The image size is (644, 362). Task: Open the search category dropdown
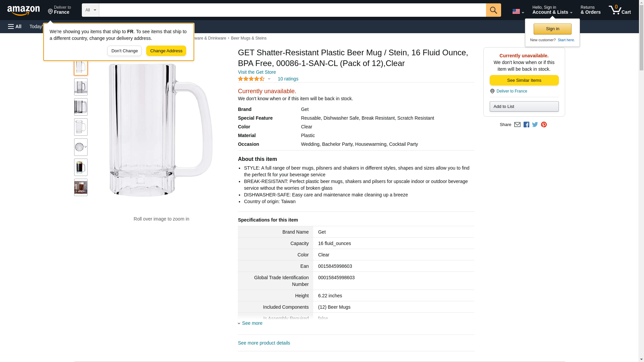coord(90,10)
